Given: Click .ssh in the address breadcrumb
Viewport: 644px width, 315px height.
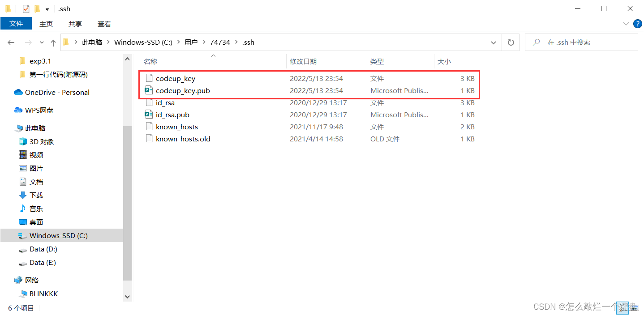Looking at the screenshot, I should coord(248,42).
